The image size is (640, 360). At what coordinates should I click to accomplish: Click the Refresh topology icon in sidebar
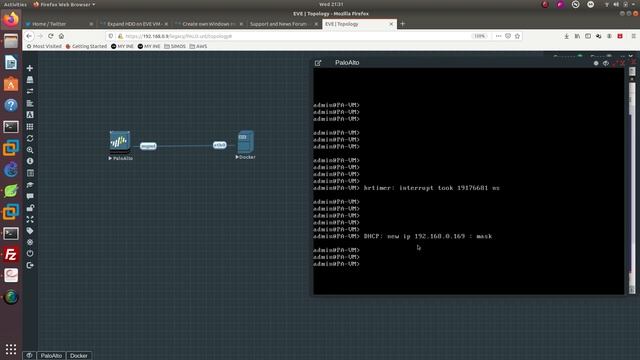30,138
